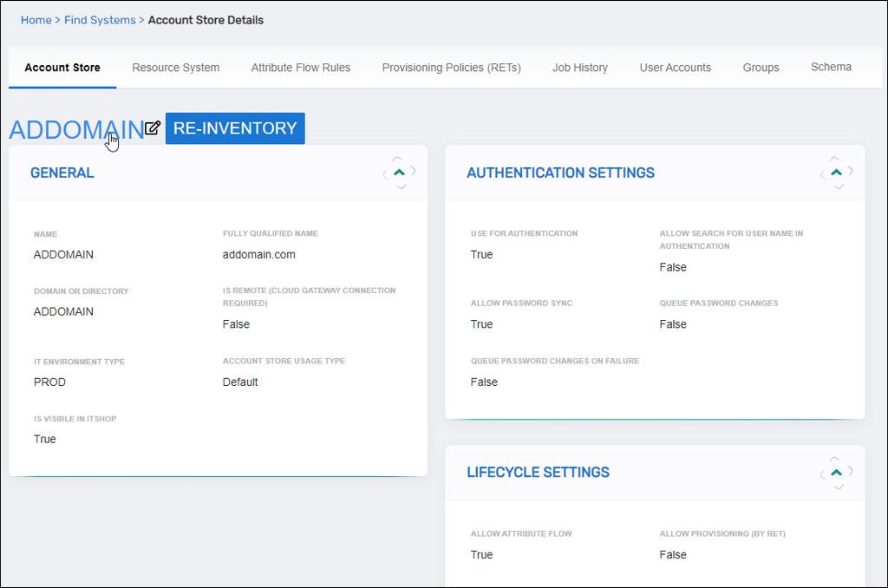Collapse the Authentication Settings panel chevron
This screenshot has height=588, width=888.
[836, 173]
